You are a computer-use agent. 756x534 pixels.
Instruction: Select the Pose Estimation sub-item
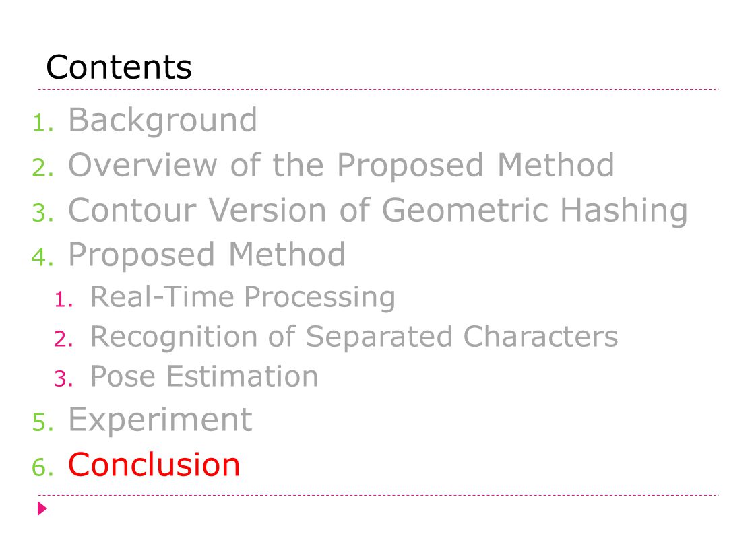(204, 376)
